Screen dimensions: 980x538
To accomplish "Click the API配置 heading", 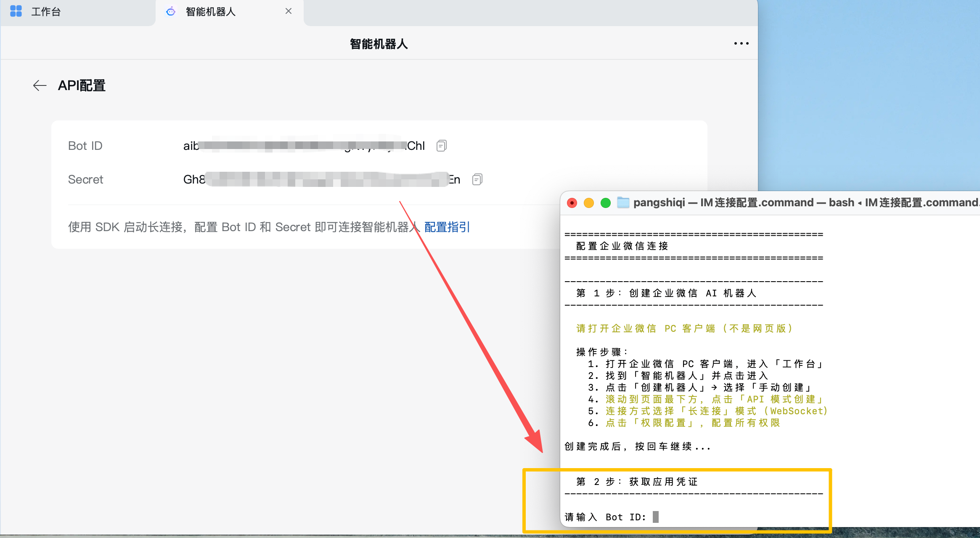I will pos(82,85).
